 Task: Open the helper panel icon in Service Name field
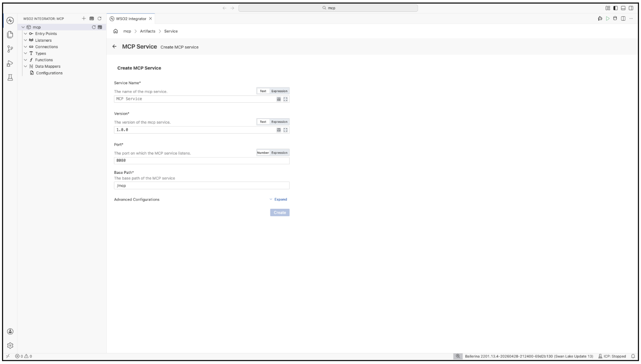click(x=279, y=99)
